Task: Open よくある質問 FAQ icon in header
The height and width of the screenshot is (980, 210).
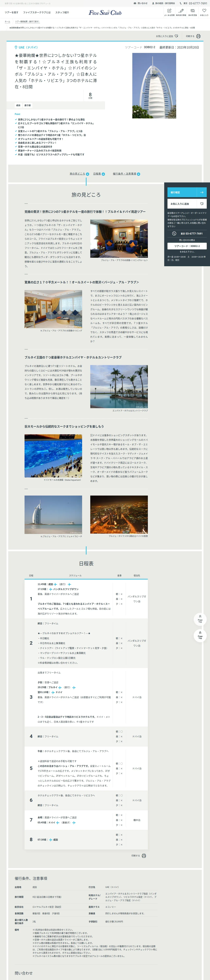Action: tap(169, 12)
